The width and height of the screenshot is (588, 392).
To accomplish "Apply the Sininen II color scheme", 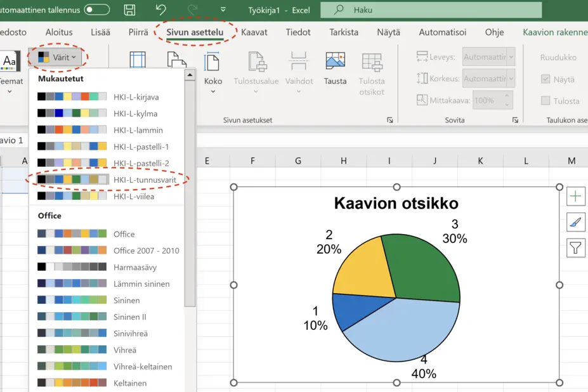I will pos(107,317).
